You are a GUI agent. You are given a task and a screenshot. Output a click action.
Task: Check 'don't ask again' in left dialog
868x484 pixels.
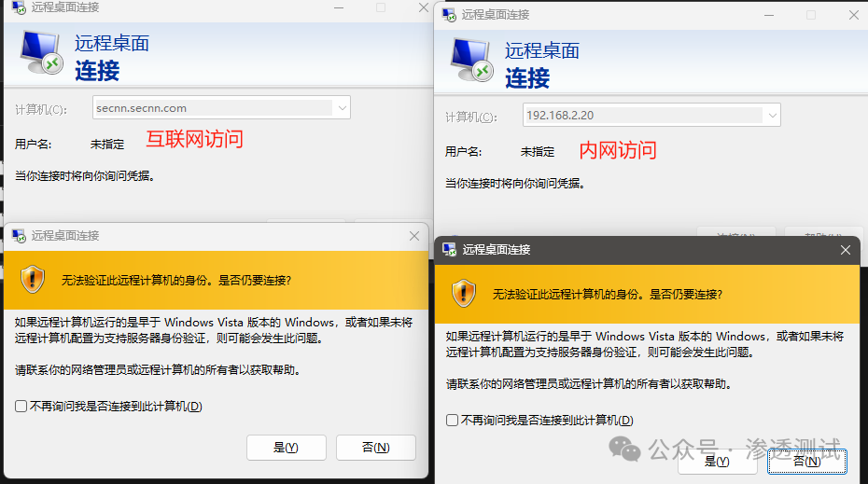click(x=21, y=407)
